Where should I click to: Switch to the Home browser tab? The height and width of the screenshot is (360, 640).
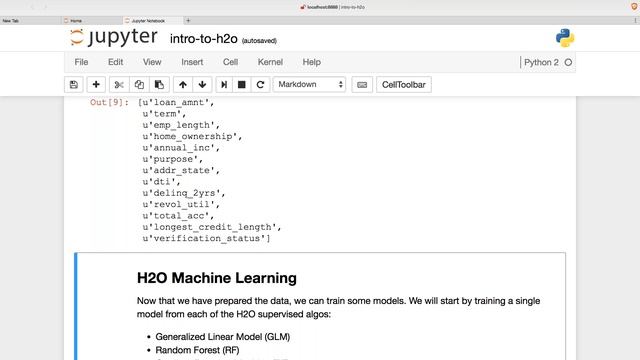[x=92, y=20]
